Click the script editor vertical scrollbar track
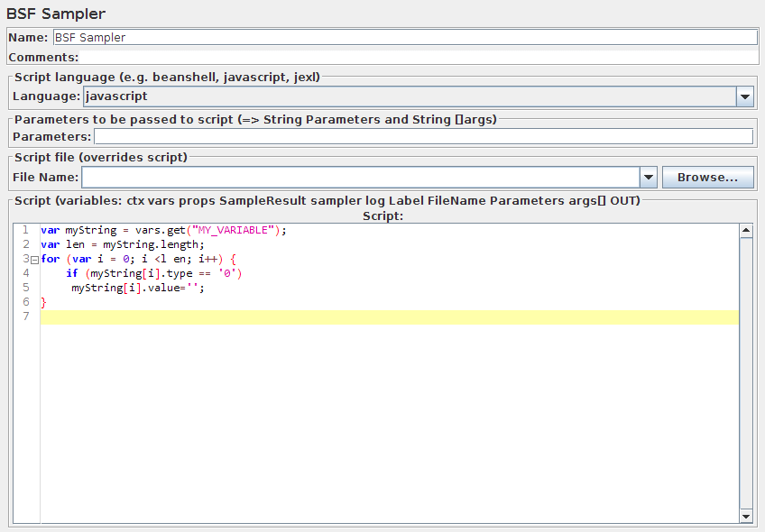This screenshot has height=532, width=765. click(x=745, y=379)
